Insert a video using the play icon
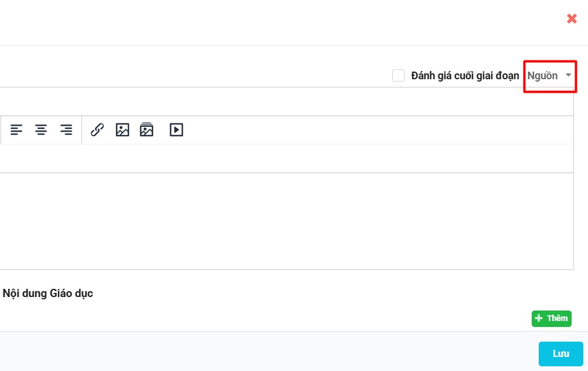588x371 pixels. [176, 130]
